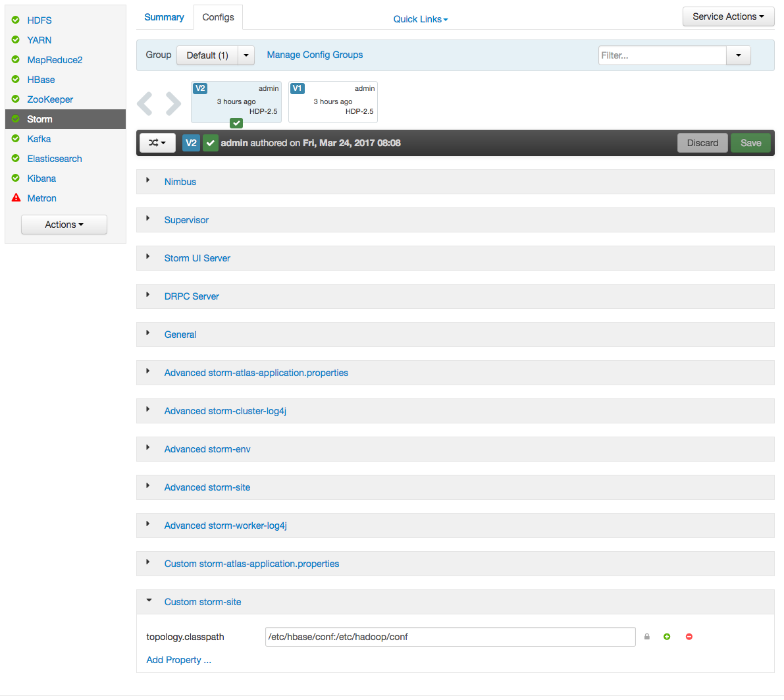
Task: Click the lock icon next to topology.classpath
Action: (x=647, y=637)
